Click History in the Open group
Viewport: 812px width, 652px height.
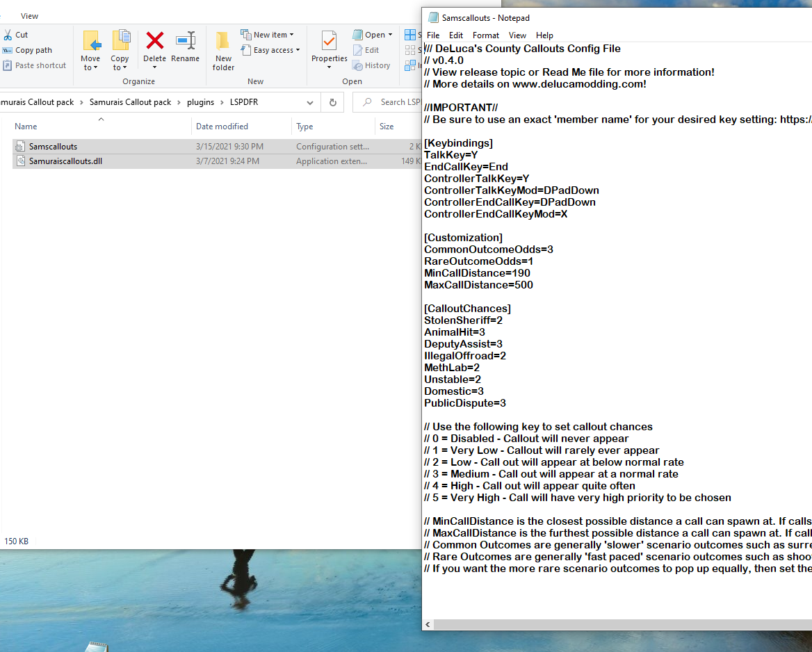[371, 65]
